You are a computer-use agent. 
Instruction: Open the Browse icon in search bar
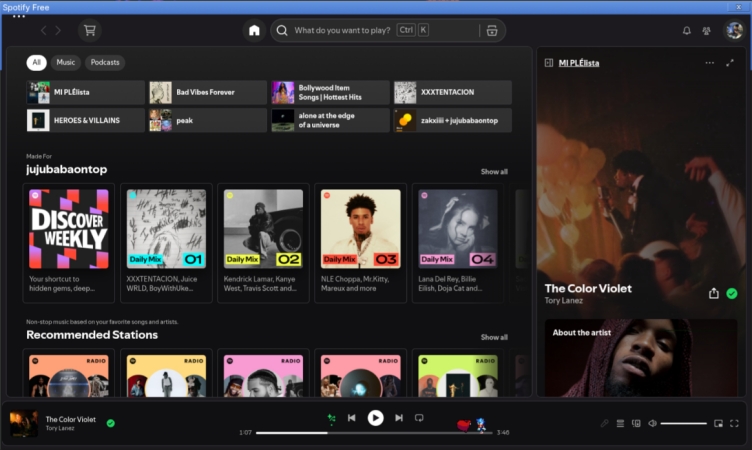(x=492, y=31)
